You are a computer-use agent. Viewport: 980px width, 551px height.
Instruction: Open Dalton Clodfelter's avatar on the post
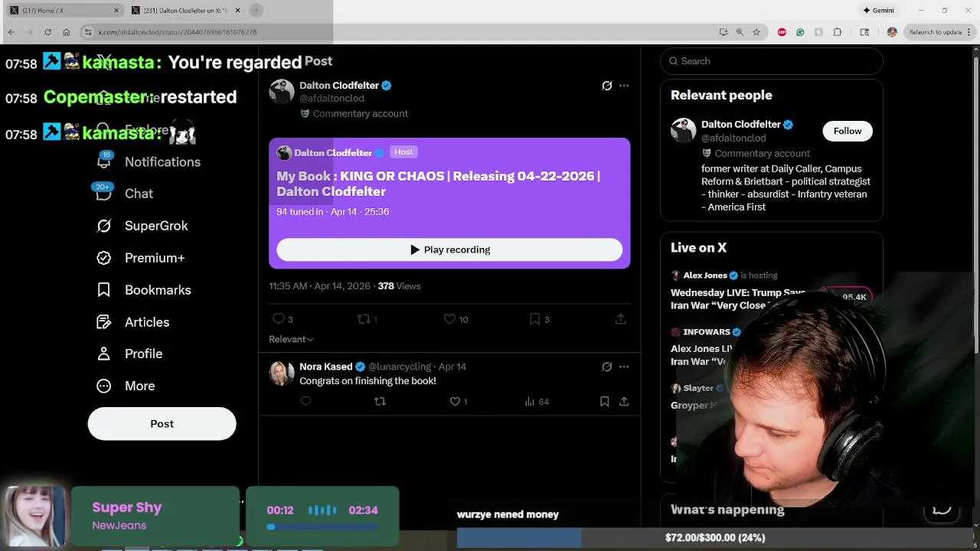(281, 91)
